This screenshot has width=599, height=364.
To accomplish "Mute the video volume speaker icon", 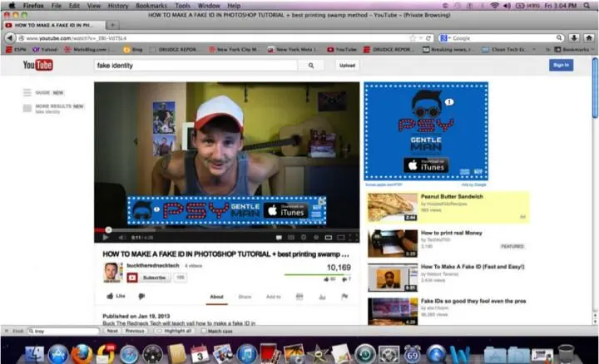I will (121, 238).
